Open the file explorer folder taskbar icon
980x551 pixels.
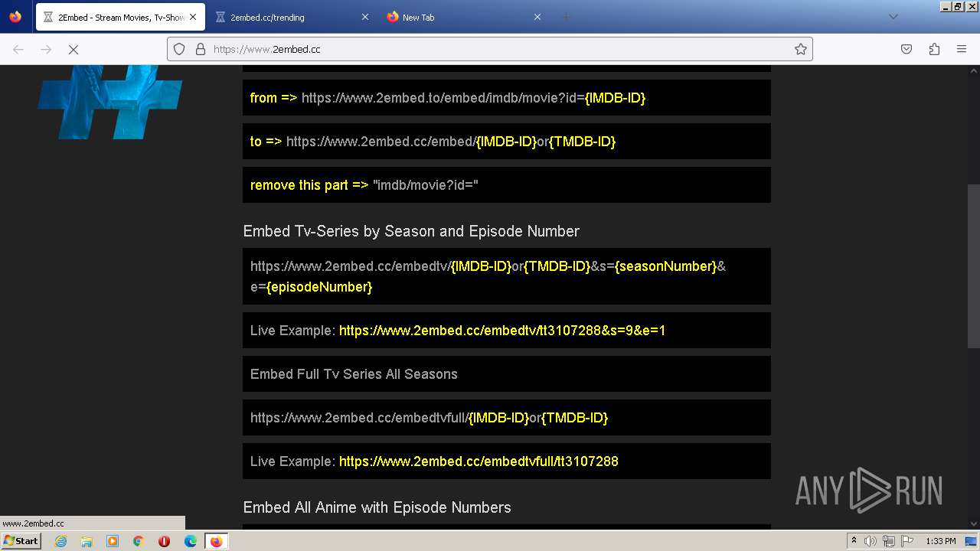(x=87, y=541)
